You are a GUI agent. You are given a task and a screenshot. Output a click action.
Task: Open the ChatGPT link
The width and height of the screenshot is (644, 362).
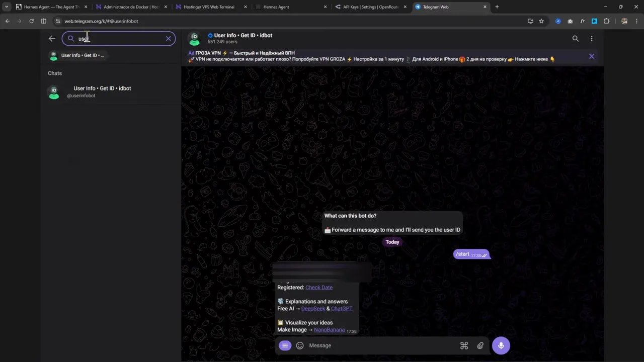(x=342, y=309)
